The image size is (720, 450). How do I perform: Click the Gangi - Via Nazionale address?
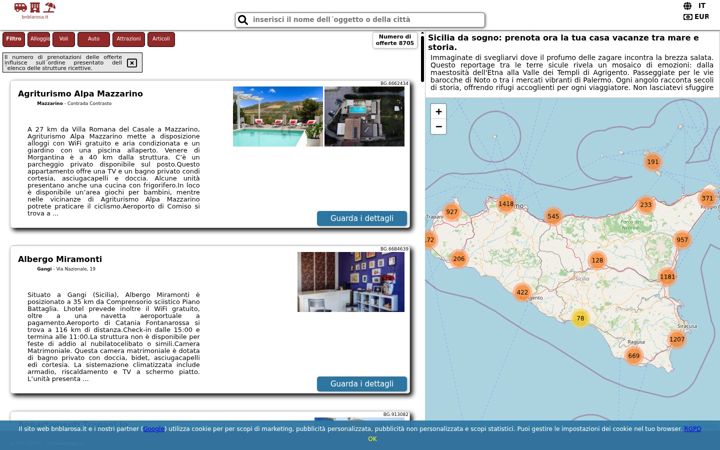click(x=66, y=269)
